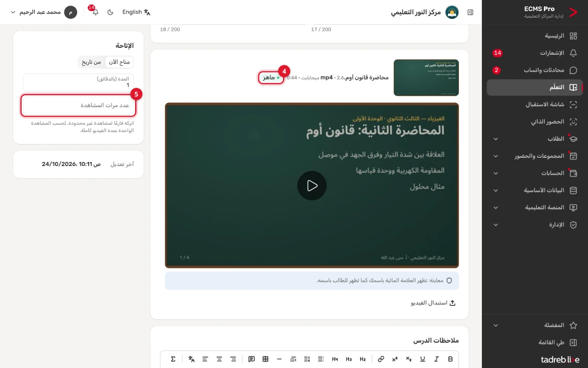This screenshot has width=588, height=368.
Task: Apply subscript formatting in notes toolbar
Action: 409,359
